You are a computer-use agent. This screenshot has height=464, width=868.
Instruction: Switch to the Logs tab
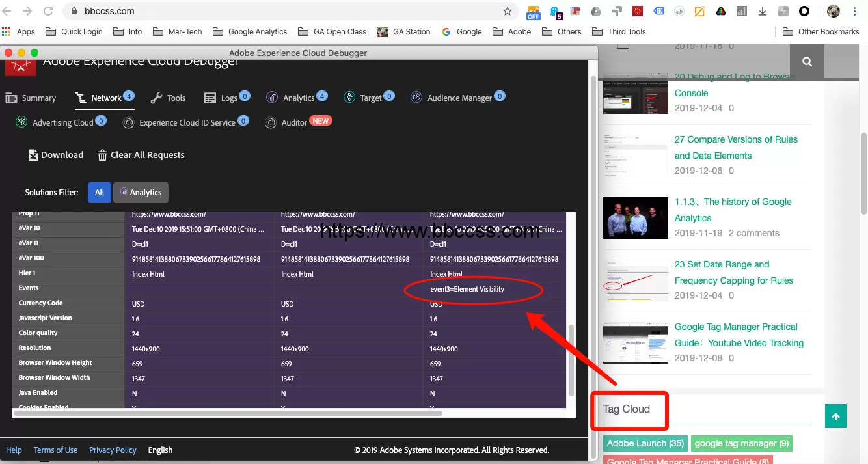pyautogui.click(x=227, y=98)
